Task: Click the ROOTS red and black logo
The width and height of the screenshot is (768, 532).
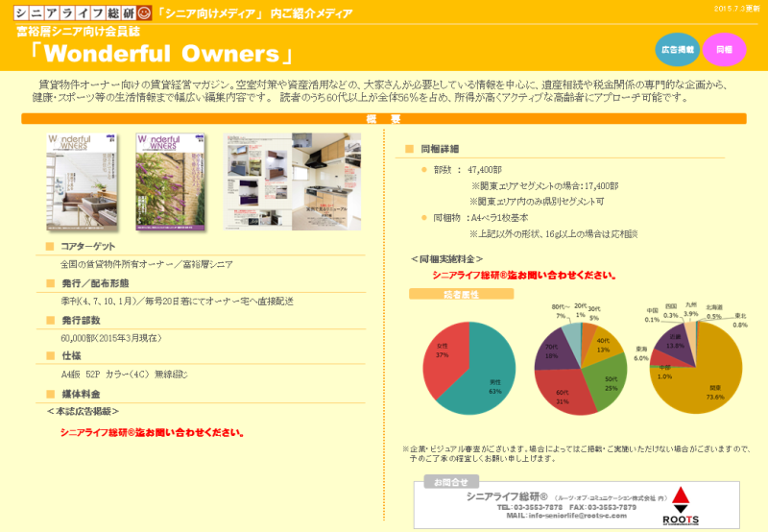Action: click(681, 506)
